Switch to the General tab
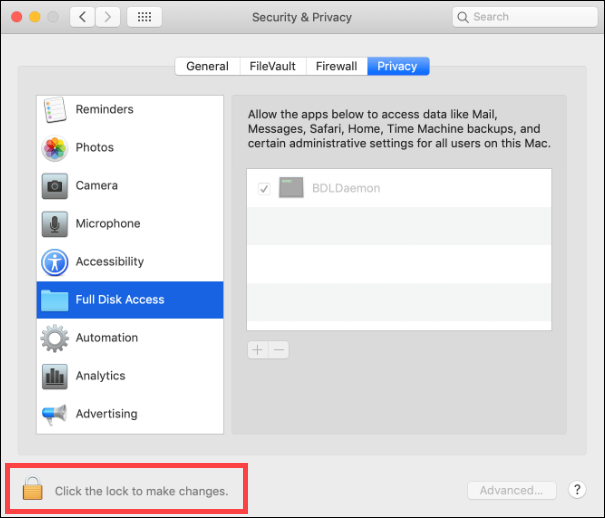This screenshot has width=605, height=518. (x=208, y=66)
